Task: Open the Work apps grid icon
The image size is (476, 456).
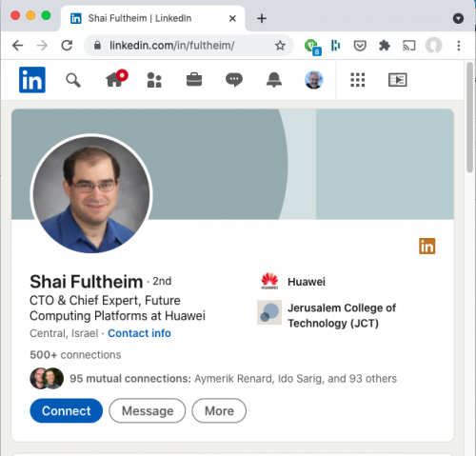Action: point(358,80)
